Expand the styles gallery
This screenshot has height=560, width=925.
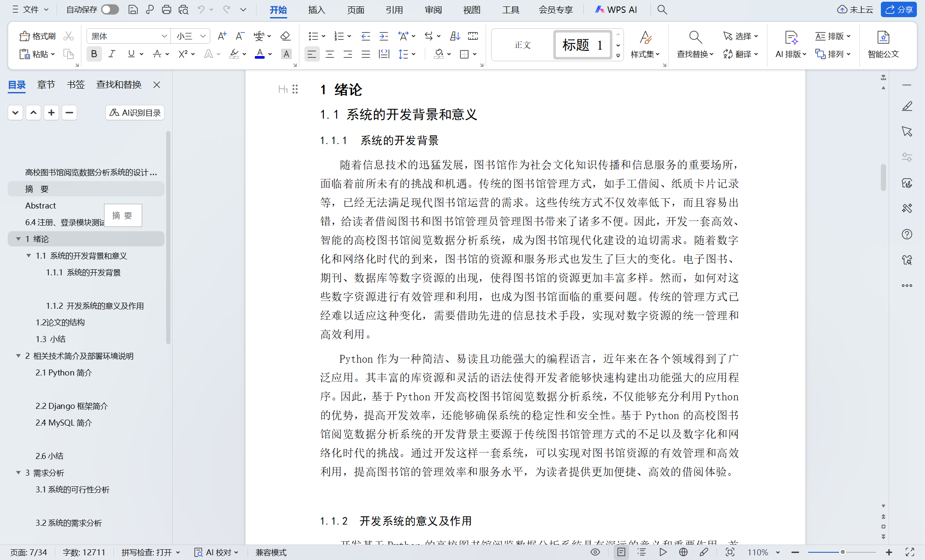tap(618, 55)
